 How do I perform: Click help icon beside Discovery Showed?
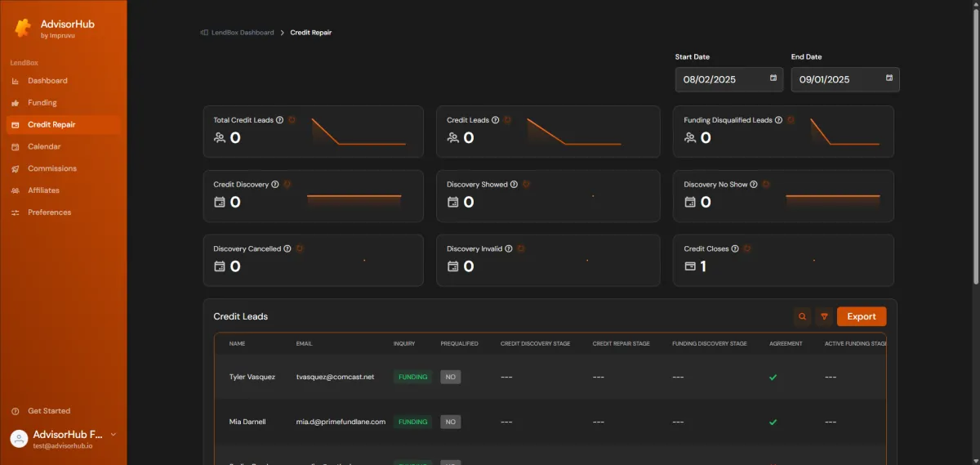coord(514,185)
